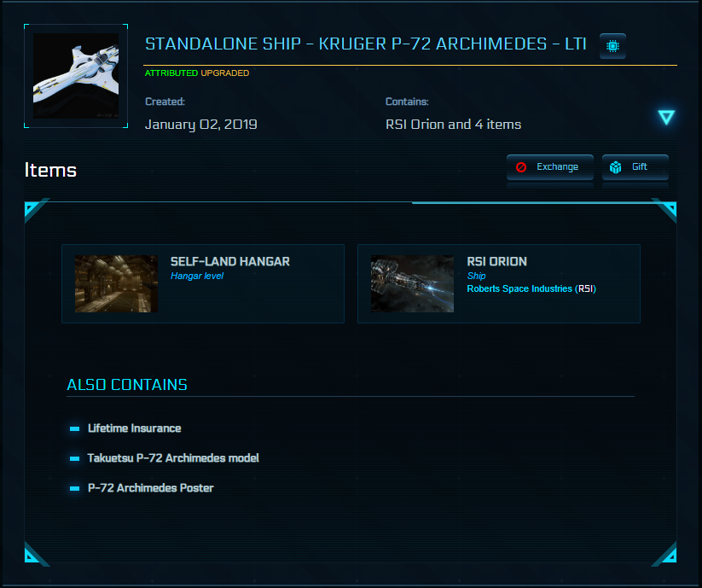Click the Standalone Ship Kruger P-72 title
The image size is (702, 588).
tap(365, 44)
